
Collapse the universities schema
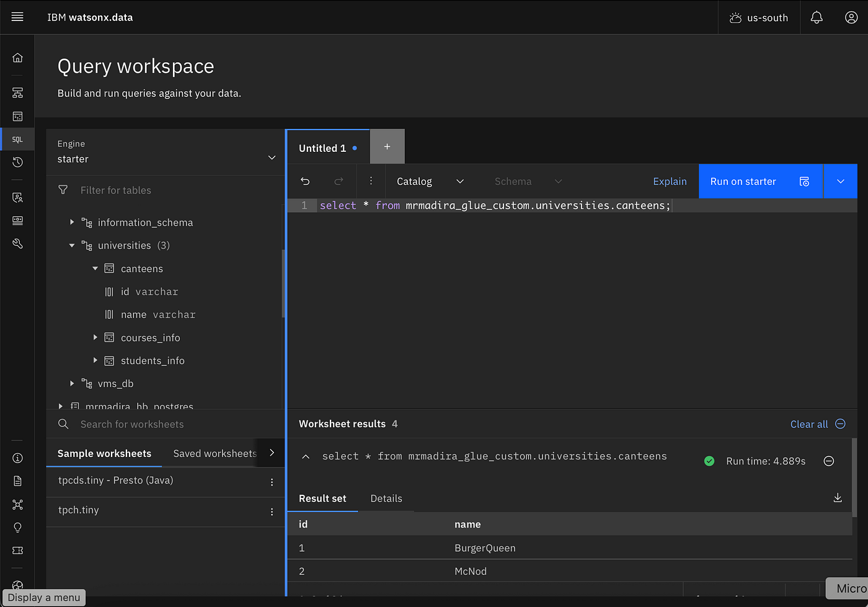(x=72, y=246)
